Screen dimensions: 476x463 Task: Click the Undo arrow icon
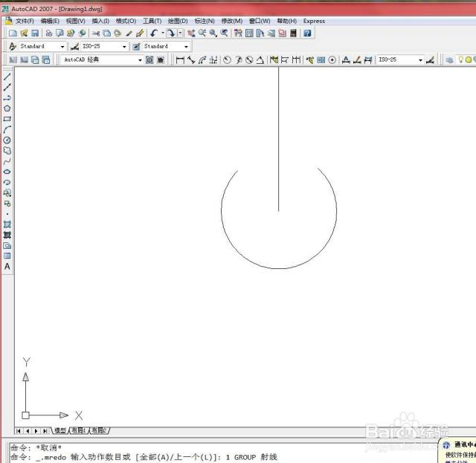pos(154,33)
